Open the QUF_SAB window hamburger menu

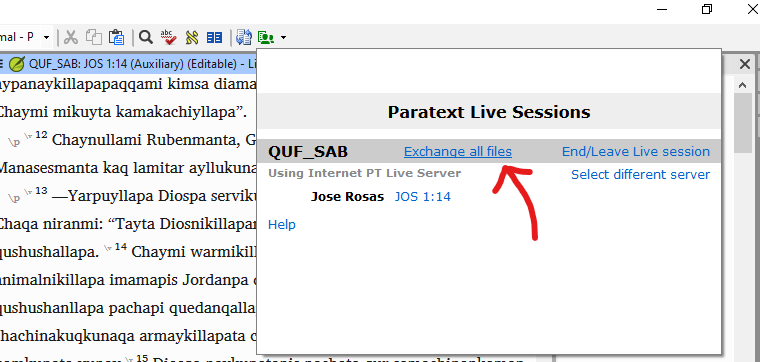click(1, 63)
